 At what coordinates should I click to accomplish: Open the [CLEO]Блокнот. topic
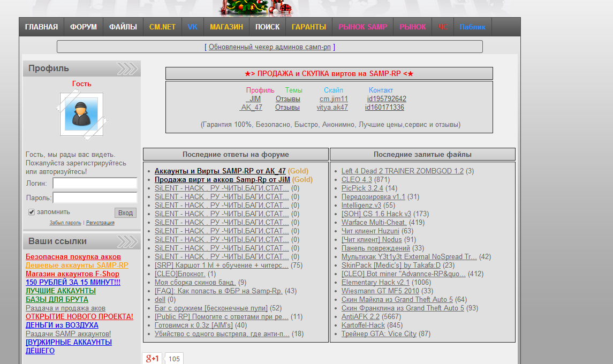[180, 274]
